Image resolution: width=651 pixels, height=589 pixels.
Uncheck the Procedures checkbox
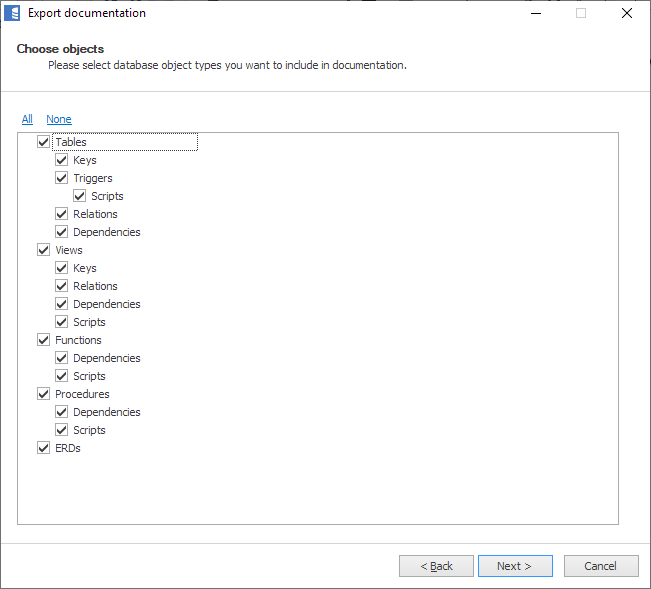pyautogui.click(x=43, y=394)
